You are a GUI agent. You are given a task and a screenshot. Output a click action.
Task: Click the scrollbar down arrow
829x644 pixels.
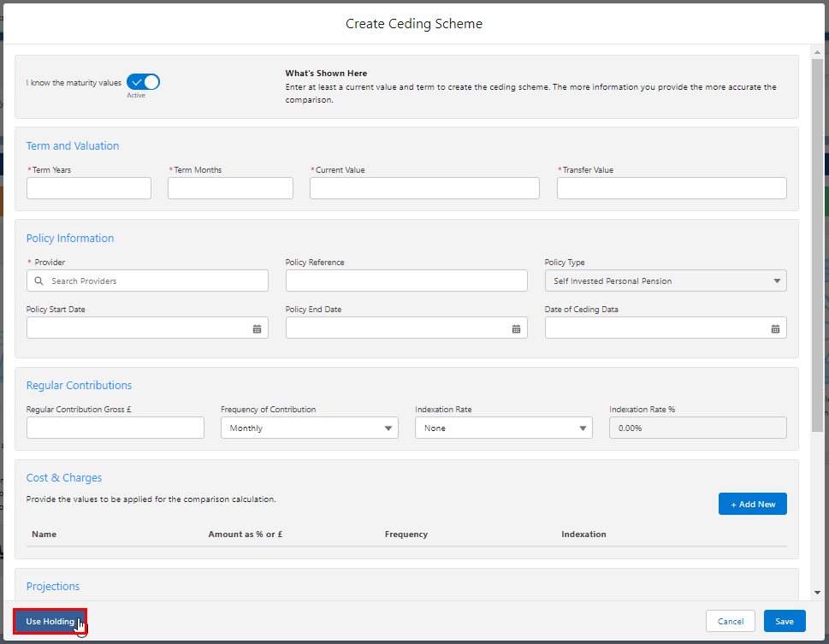point(817,592)
